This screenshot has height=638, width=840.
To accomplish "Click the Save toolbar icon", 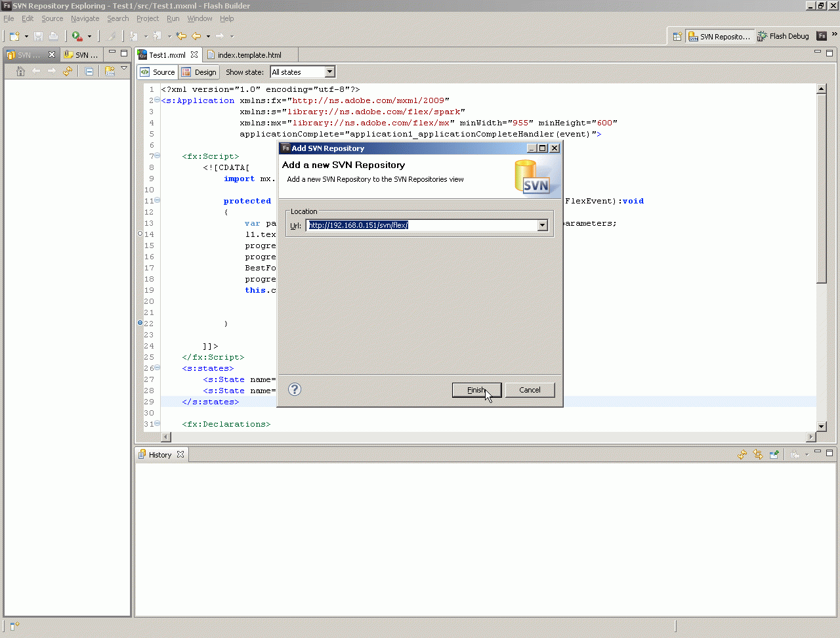I will (x=38, y=36).
